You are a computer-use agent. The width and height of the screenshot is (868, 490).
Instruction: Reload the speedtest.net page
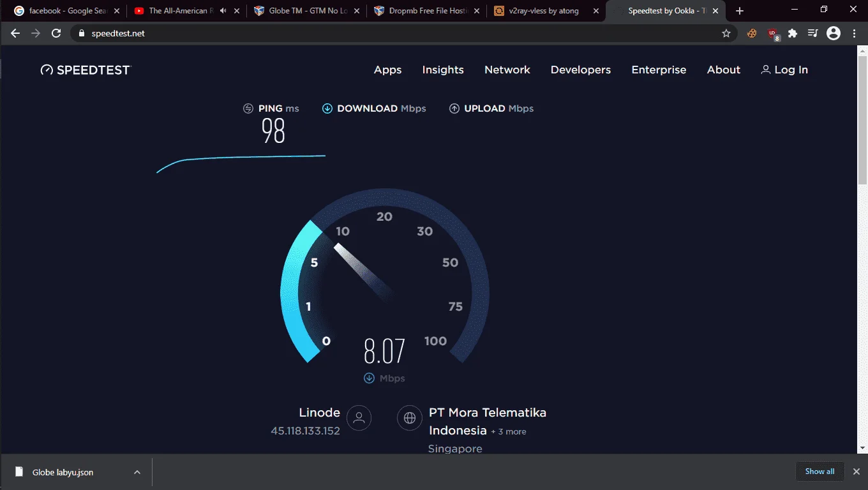56,33
